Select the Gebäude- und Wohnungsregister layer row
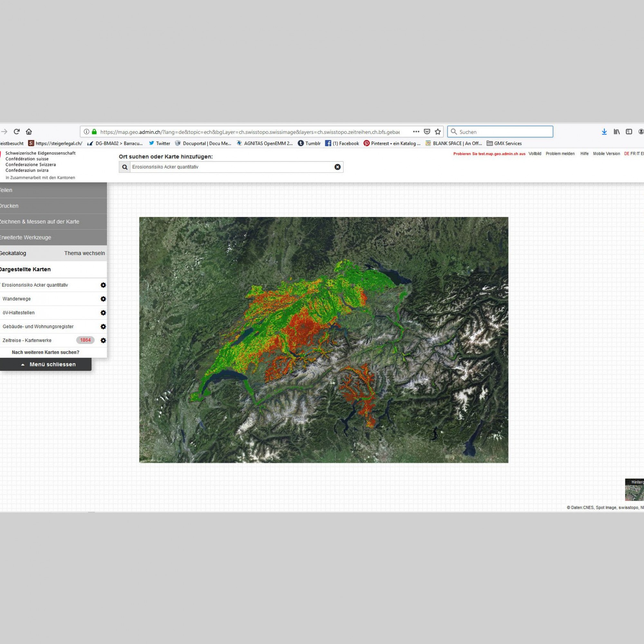The image size is (644, 644). 38,327
